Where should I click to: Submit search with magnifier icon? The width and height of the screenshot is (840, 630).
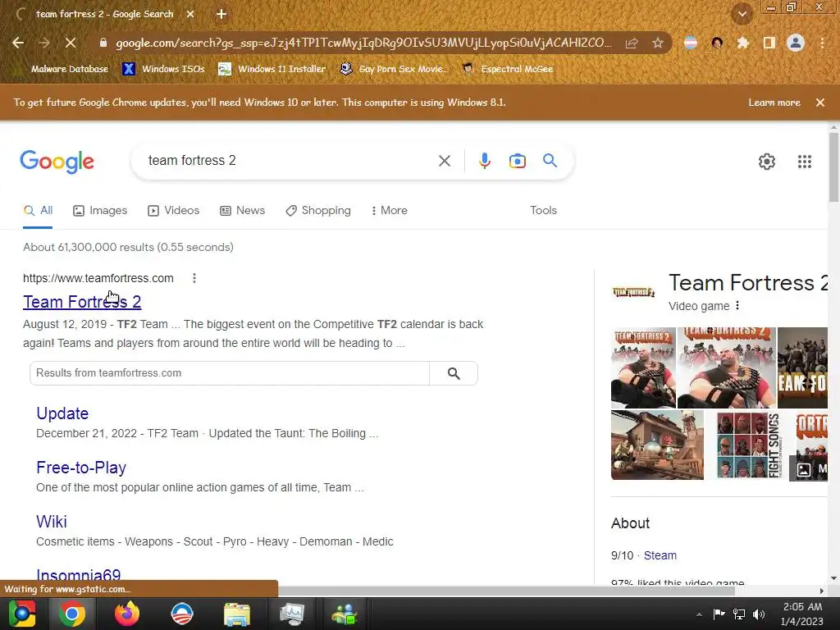point(550,161)
